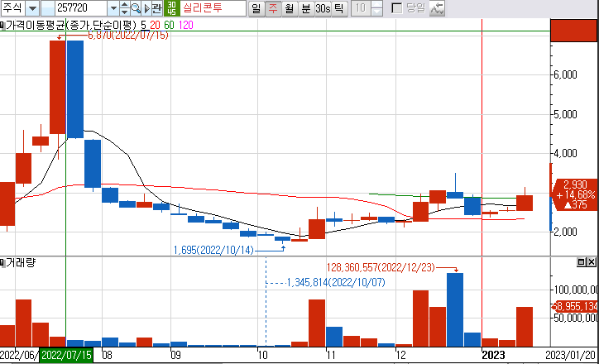
Task: Click the low price label 1,695(2022/10/14)
Action: 213,250
